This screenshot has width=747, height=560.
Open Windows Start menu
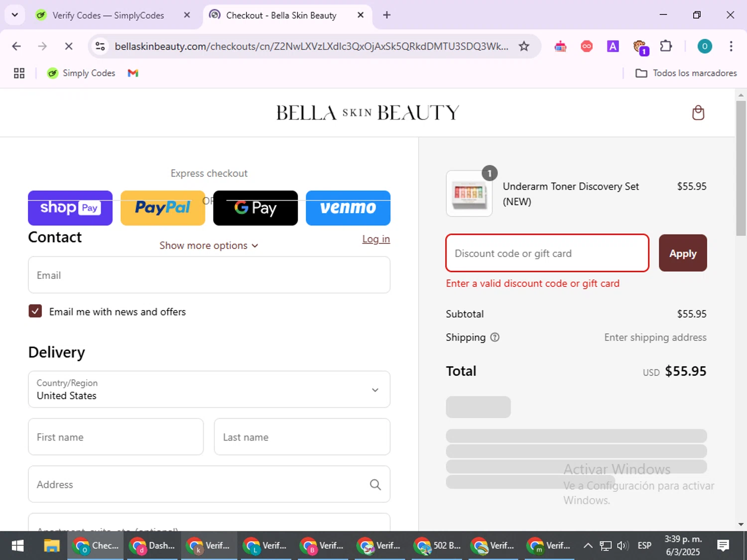pos(17,546)
